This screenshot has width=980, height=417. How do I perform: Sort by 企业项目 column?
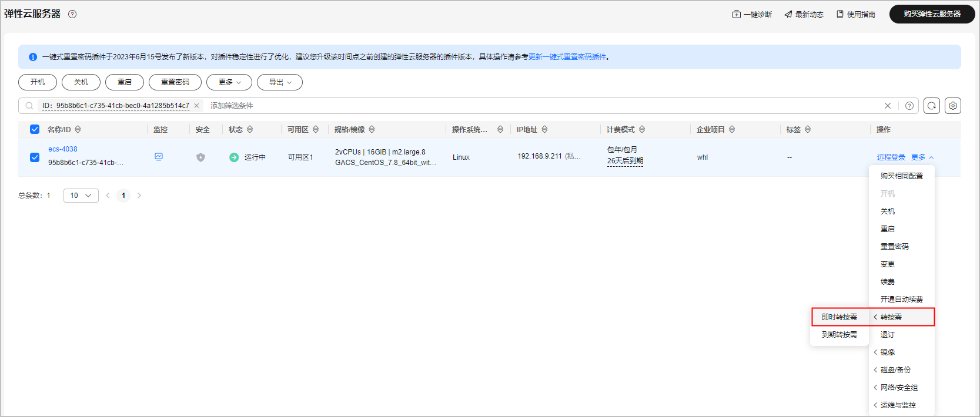pos(732,129)
